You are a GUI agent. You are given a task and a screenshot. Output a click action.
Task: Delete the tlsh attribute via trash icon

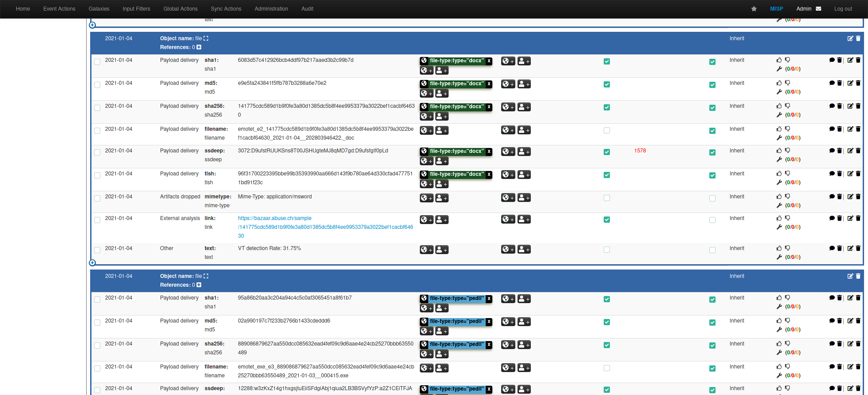858,174
